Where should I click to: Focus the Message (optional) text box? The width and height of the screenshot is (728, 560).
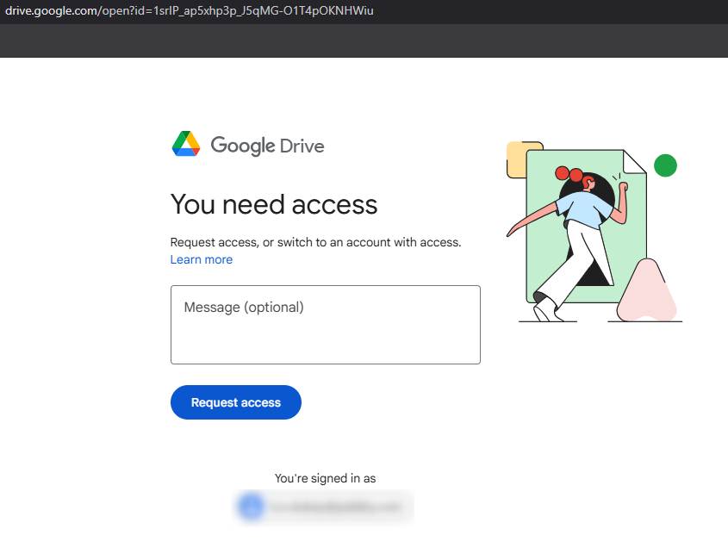click(326, 325)
